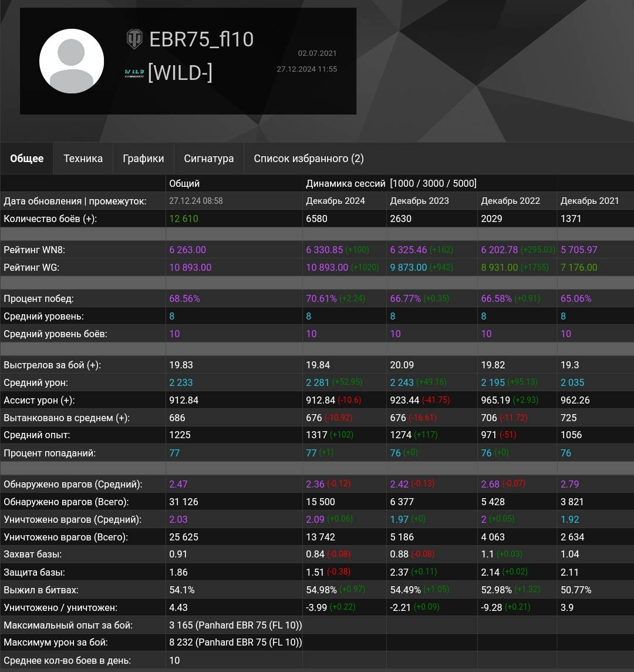This screenshot has height=672, width=634.
Task: Open the [WILD-] clan tag link
Action: tap(180, 73)
